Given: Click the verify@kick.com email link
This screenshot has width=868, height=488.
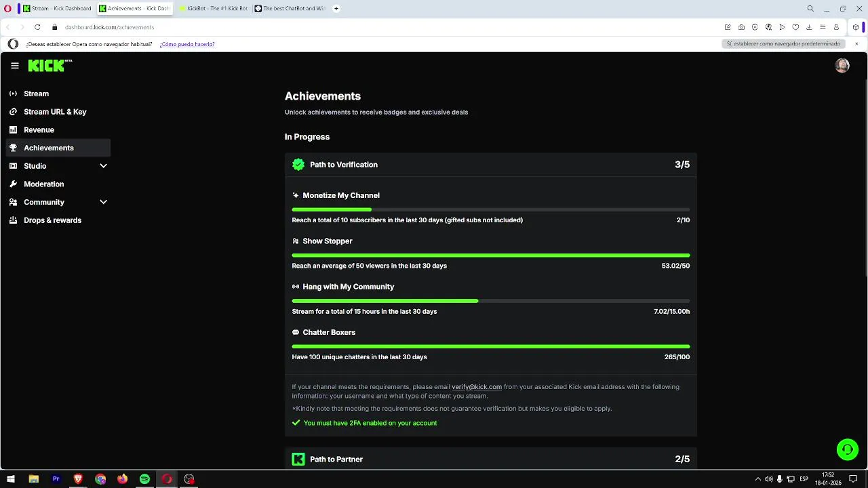Looking at the screenshot, I should coord(477,387).
